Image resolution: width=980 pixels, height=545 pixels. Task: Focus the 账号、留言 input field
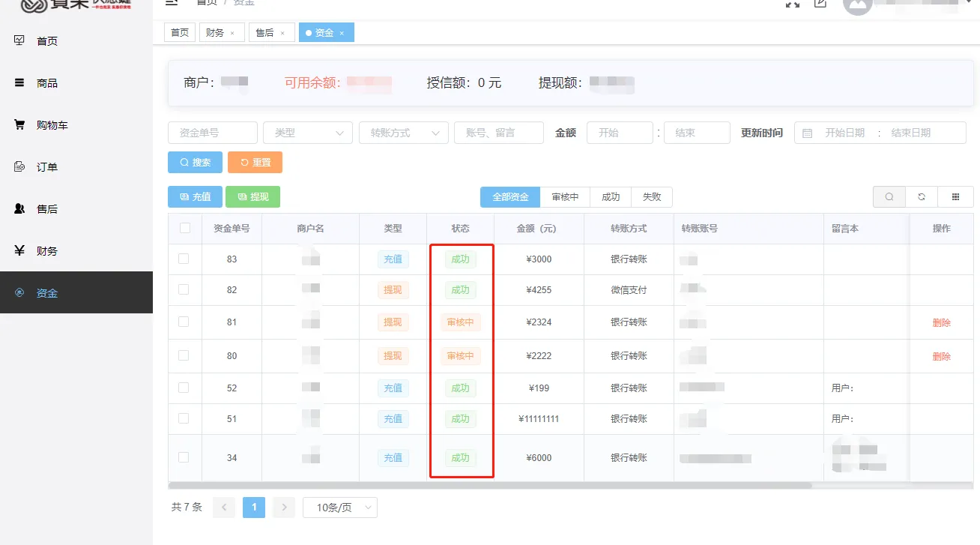point(499,133)
